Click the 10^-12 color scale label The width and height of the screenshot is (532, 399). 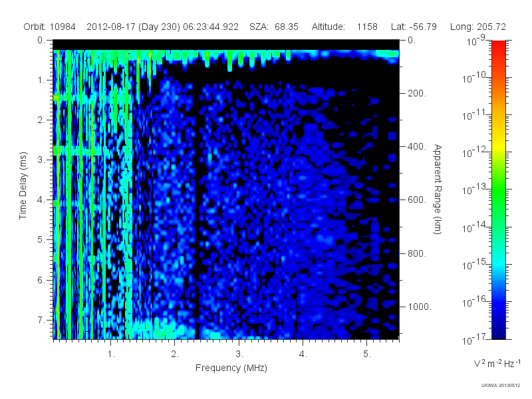475,153
